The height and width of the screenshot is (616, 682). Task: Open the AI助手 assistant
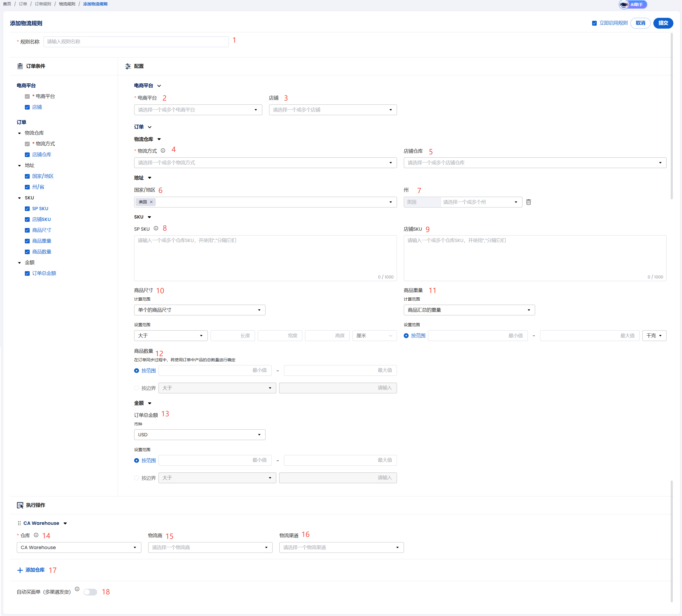pos(633,4)
